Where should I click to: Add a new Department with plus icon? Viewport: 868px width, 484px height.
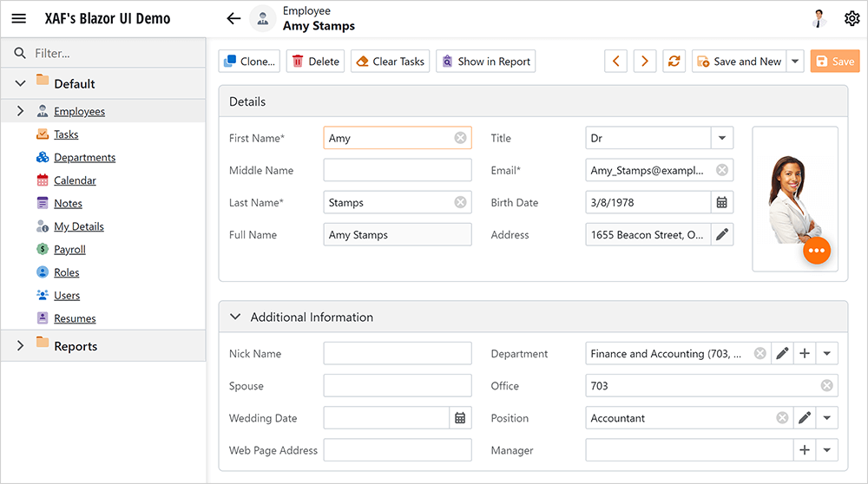(805, 354)
